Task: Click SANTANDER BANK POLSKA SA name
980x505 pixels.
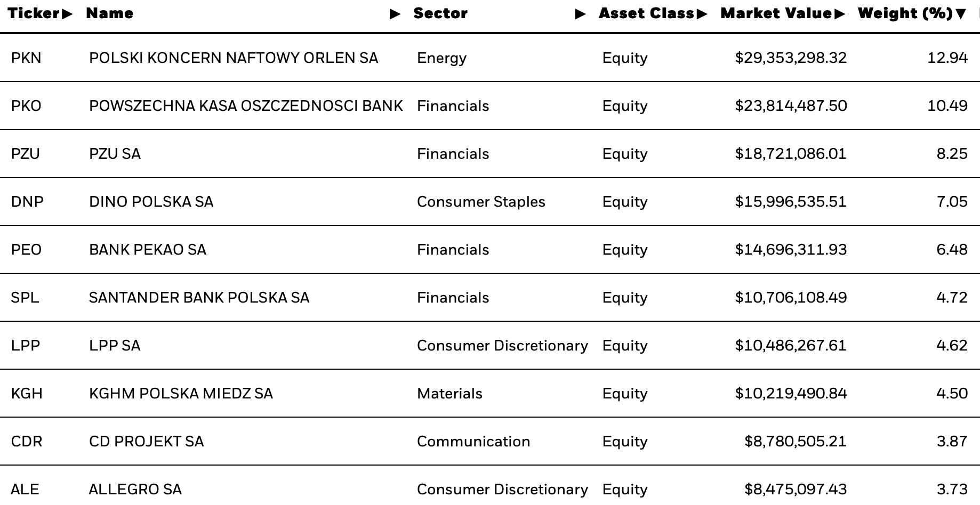Action: tap(199, 298)
